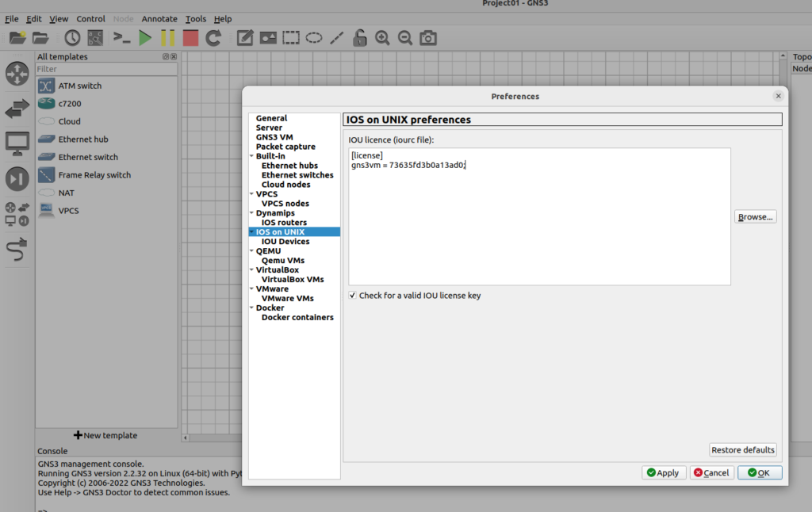Click the Apply button
Screen dimensions: 812x512
click(x=663, y=473)
